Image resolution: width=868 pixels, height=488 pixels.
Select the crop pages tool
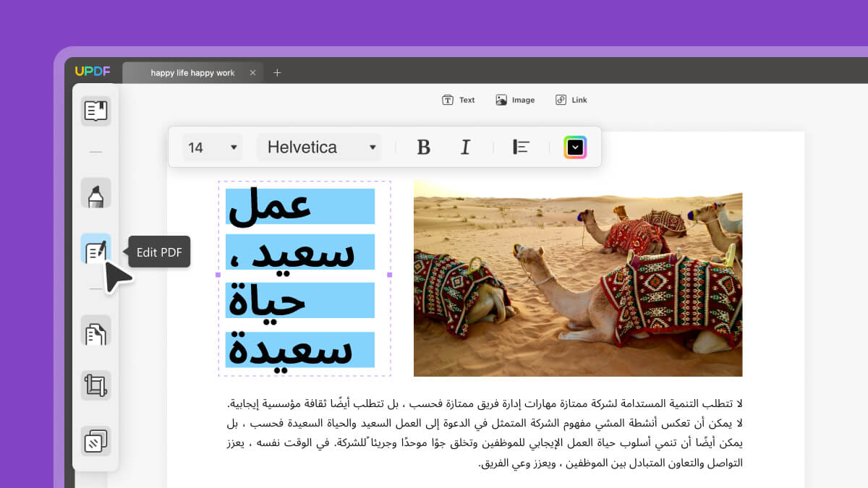coord(96,385)
